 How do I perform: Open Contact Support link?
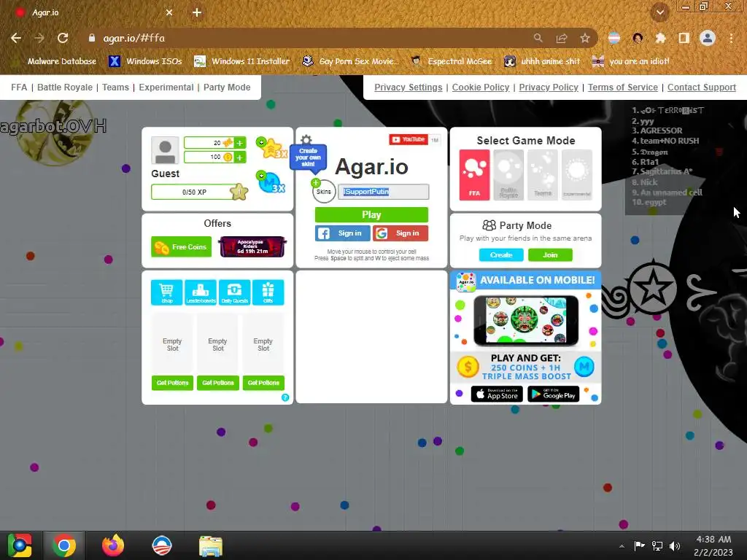702,87
